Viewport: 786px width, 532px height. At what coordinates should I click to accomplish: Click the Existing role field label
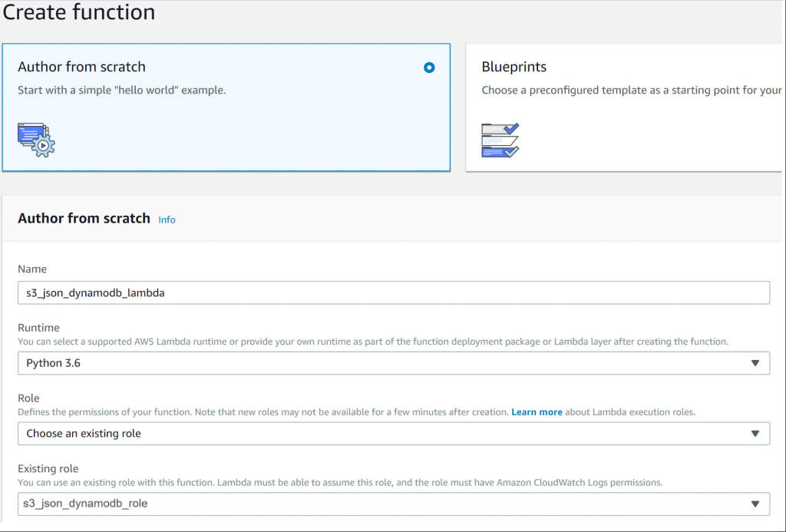click(x=48, y=468)
